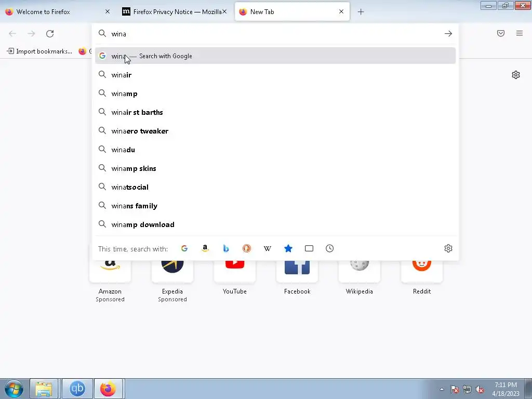Click in the address bar text 'wina'

click(x=119, y=34)
